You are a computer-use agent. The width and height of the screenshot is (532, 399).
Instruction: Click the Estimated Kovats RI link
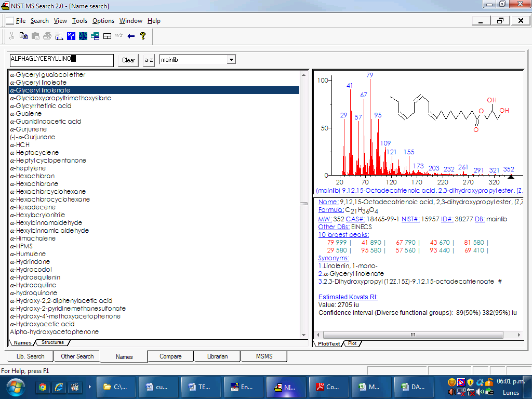coord(348,297)
